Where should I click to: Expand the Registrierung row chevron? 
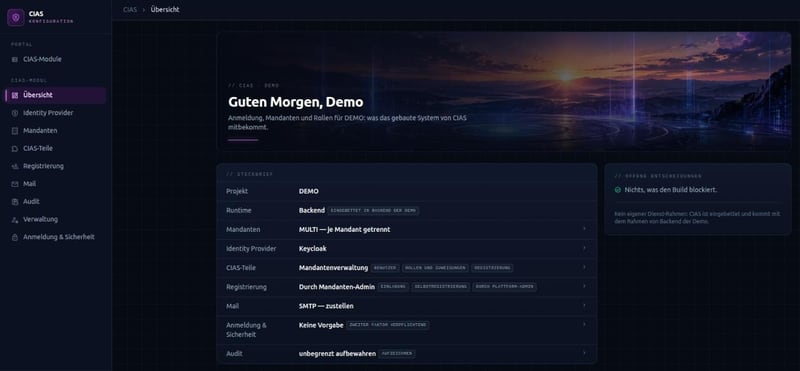[584, 286]
